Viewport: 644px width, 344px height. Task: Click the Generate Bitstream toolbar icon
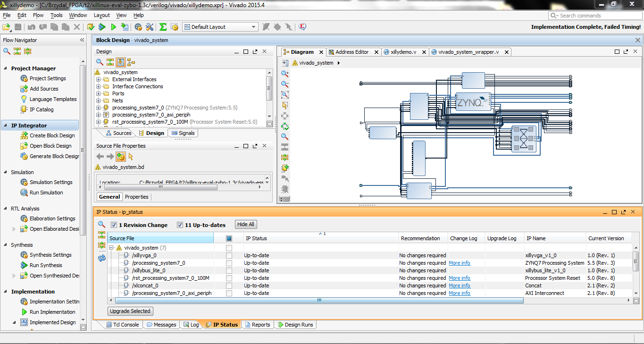(125, 27)
